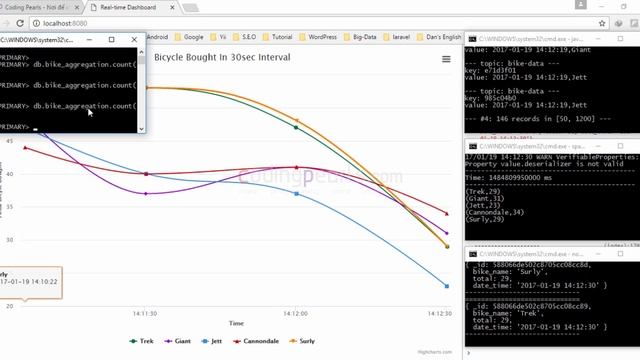Click the Surly data point at 14:12:30
The width and height of the screenshot is (640, 360).
[447, 247]
